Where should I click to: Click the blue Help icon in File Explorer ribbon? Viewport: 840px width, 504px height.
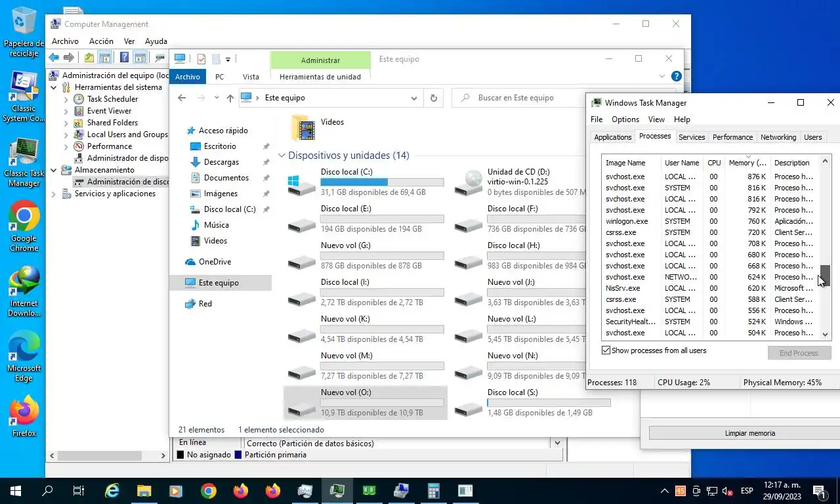(x=677, y=76)
